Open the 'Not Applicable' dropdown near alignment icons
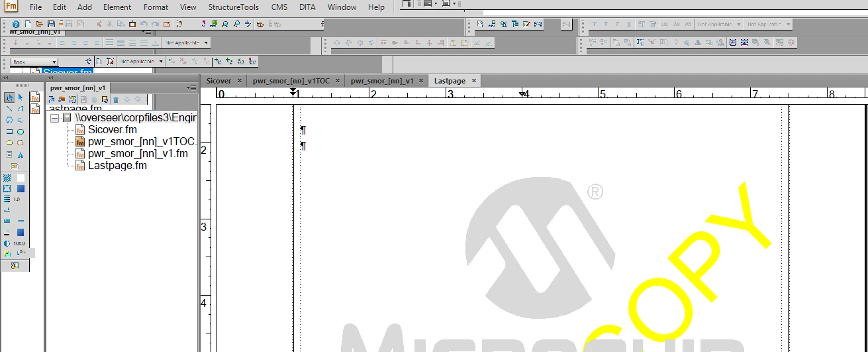This screenshot has height=352, width=868. (x=187, y=42)
